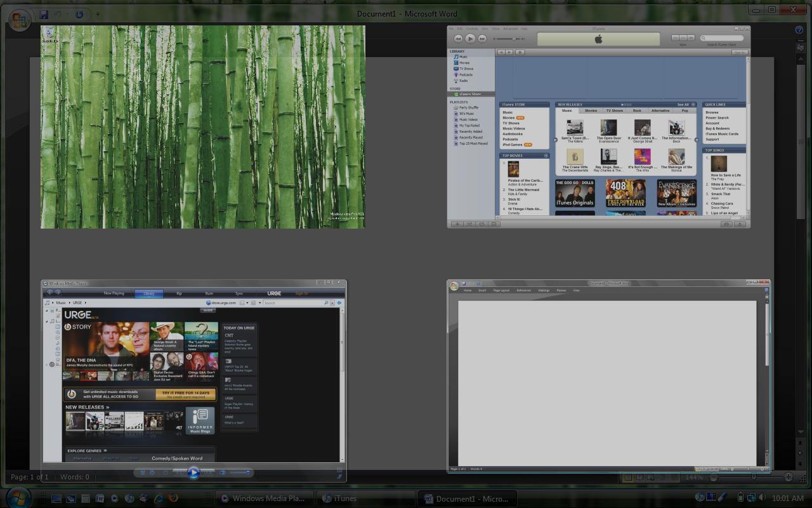Screen dimensions: 812x508
Task: Toggle shuffle in Media Player controls
Action: pos(143,472)
